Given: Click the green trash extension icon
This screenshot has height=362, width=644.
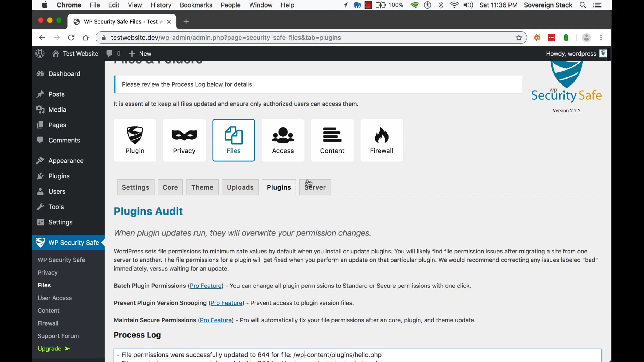Looking at the screenshot, I should (566, 38).
